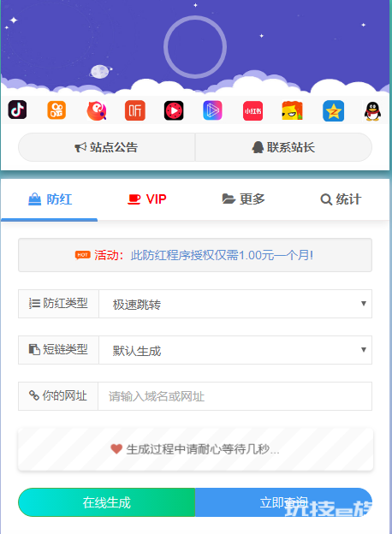Click the orange 听 app icon
Screen dimensions: 392x534
135,110
